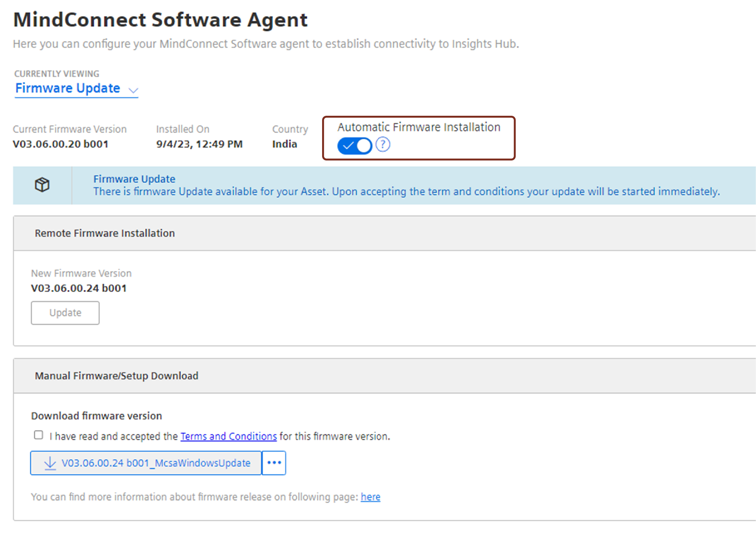Click the Firmware Update banner title

pyautogui.click(x=134, y=179)
